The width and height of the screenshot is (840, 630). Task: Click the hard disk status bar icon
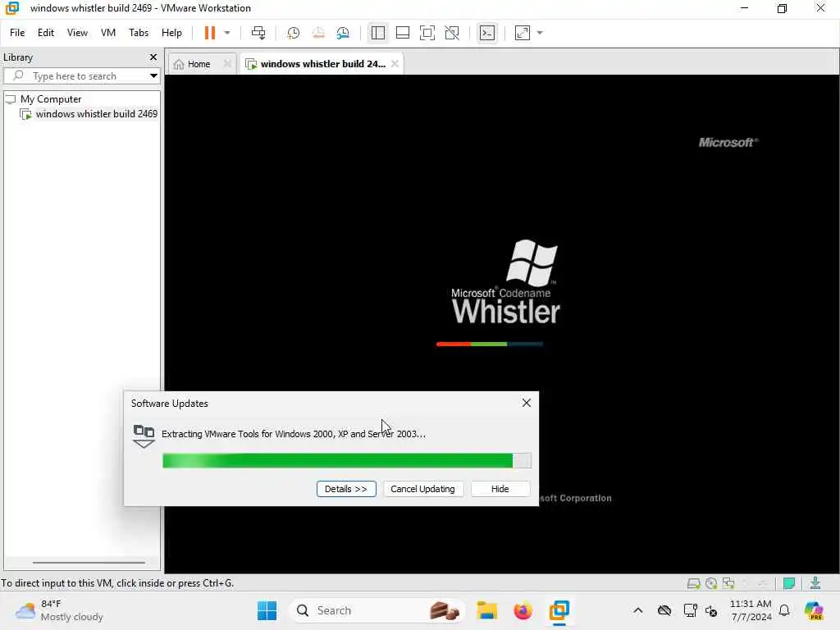(694, 583)
